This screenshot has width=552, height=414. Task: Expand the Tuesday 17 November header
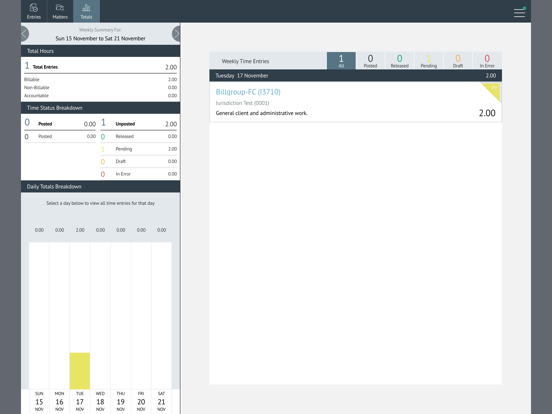[x=356, y=76]
